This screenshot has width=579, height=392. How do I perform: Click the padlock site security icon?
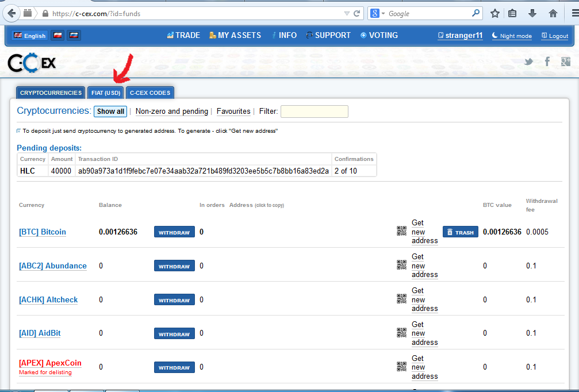click(x=45, y=14)
